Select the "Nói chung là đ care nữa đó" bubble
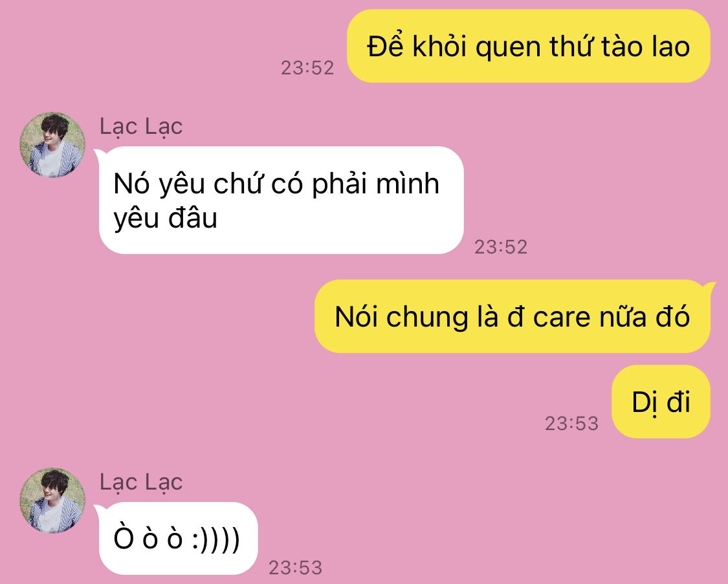The image size is (728, 584). 513,316
